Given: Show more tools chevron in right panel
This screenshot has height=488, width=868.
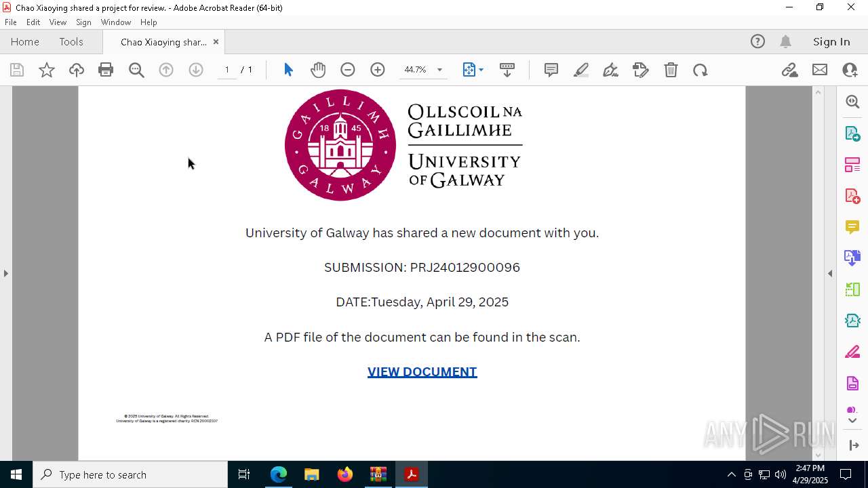Looking at the screenshot, I should 852,421.
